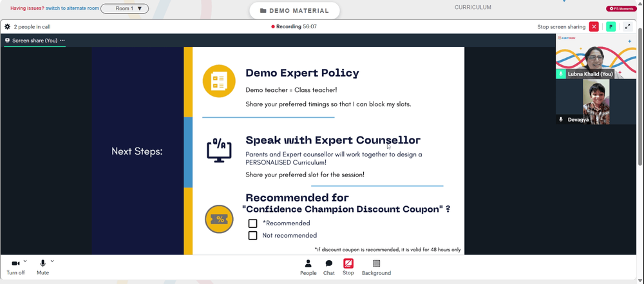Viewport: 644px width, 284px height.
Task: Expand camera options chevron
Action: [x=25, y=261]
